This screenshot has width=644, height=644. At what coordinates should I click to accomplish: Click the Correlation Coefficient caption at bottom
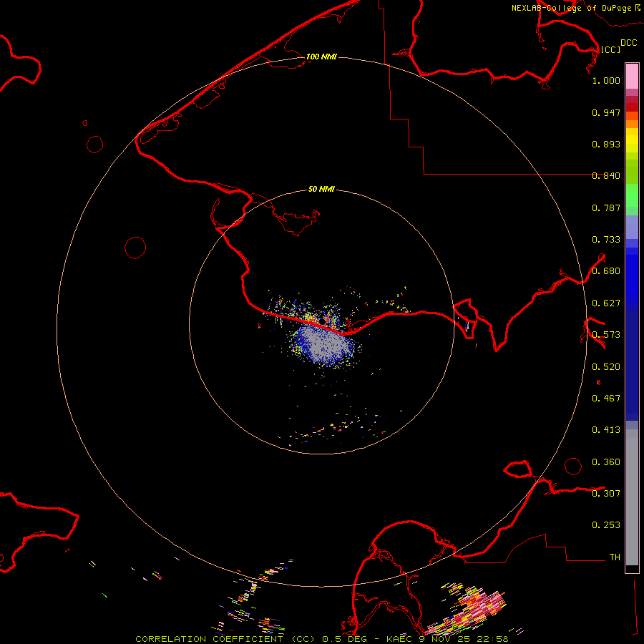(x=322, y=639)
